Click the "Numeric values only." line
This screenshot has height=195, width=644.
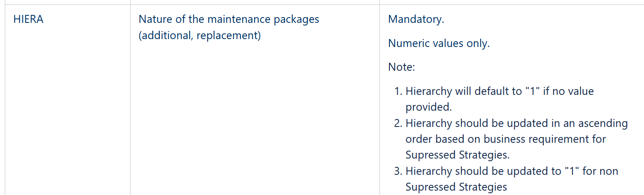[439, 43]
